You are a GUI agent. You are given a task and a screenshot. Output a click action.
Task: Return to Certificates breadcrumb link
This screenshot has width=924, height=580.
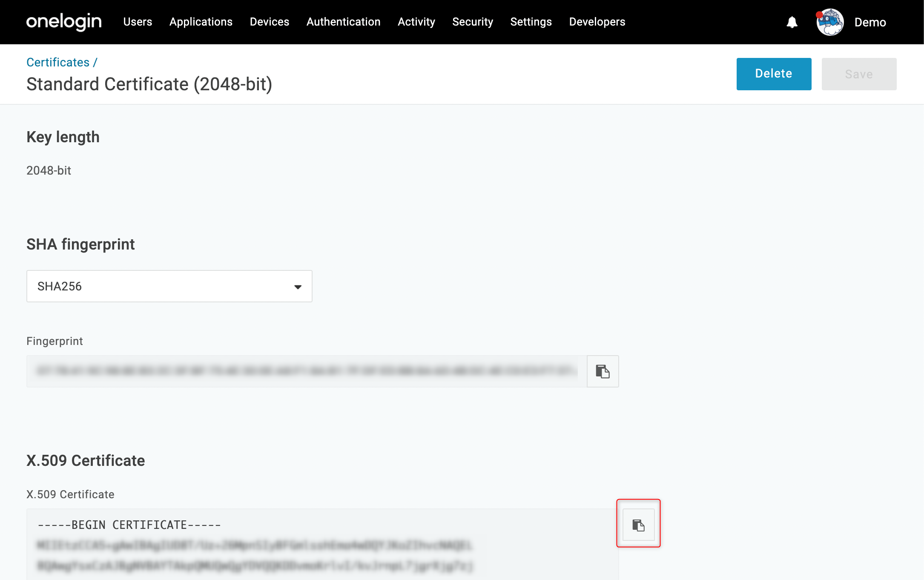(x=58, y=62)
